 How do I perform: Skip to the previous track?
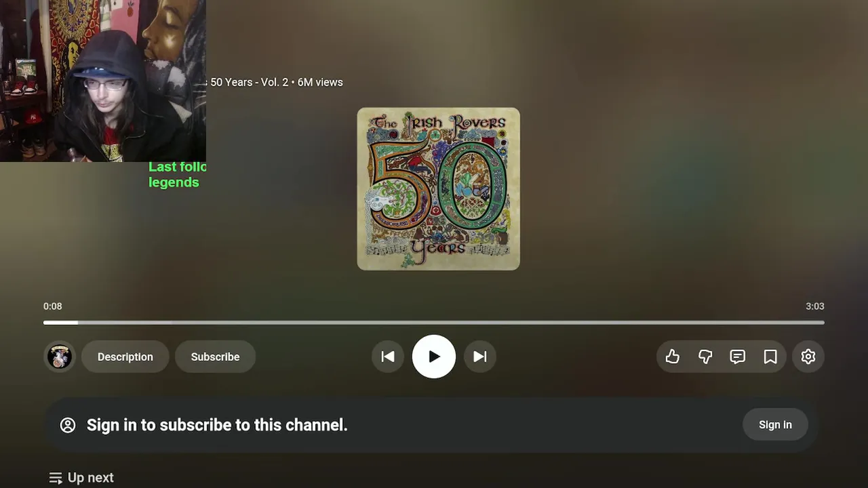click(x=388, y=357)
